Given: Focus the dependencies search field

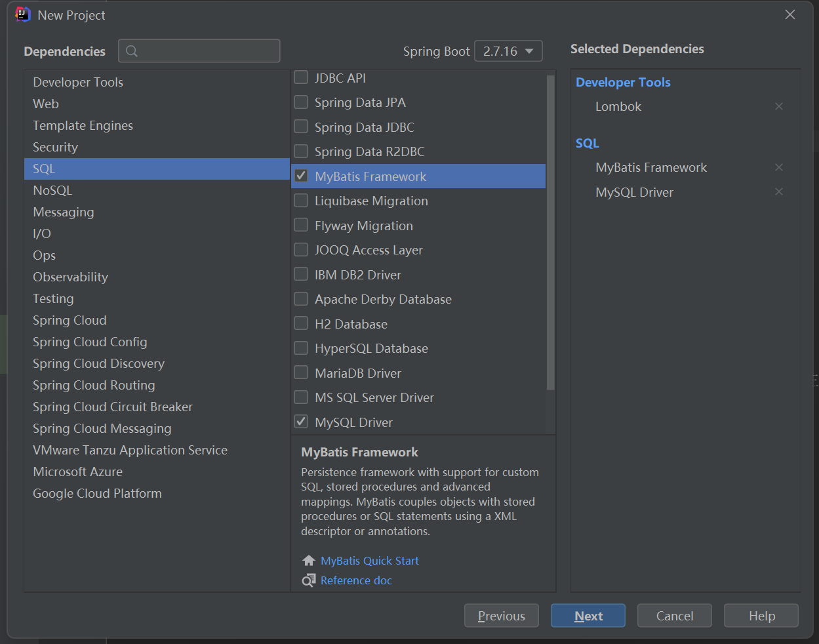Looking at the screenshot, I should tap(207, 51).
